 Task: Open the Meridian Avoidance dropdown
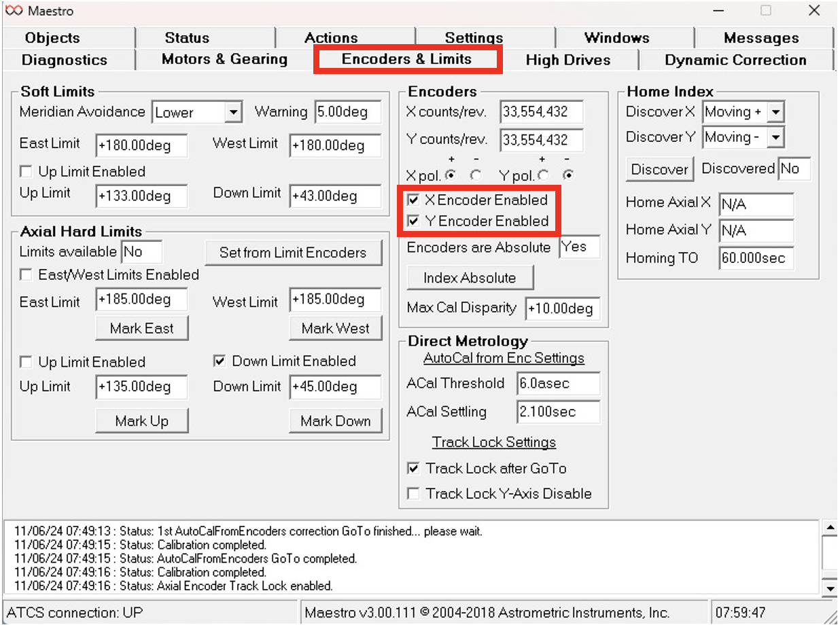[x=233, y=113]
